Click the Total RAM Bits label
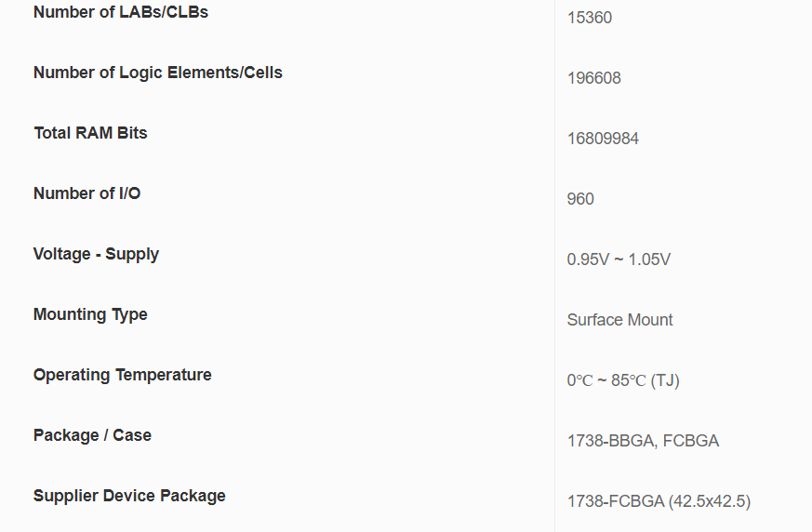 pos(90,133)
